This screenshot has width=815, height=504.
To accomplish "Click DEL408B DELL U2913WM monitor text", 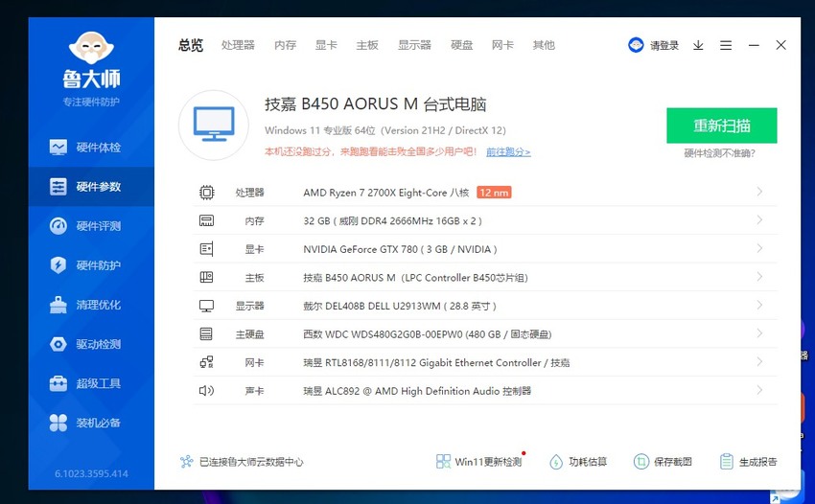I will (x=400, y=306).
